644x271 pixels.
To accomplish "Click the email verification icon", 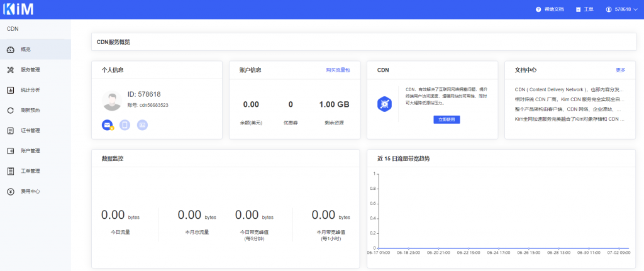I will click(108, 125).
